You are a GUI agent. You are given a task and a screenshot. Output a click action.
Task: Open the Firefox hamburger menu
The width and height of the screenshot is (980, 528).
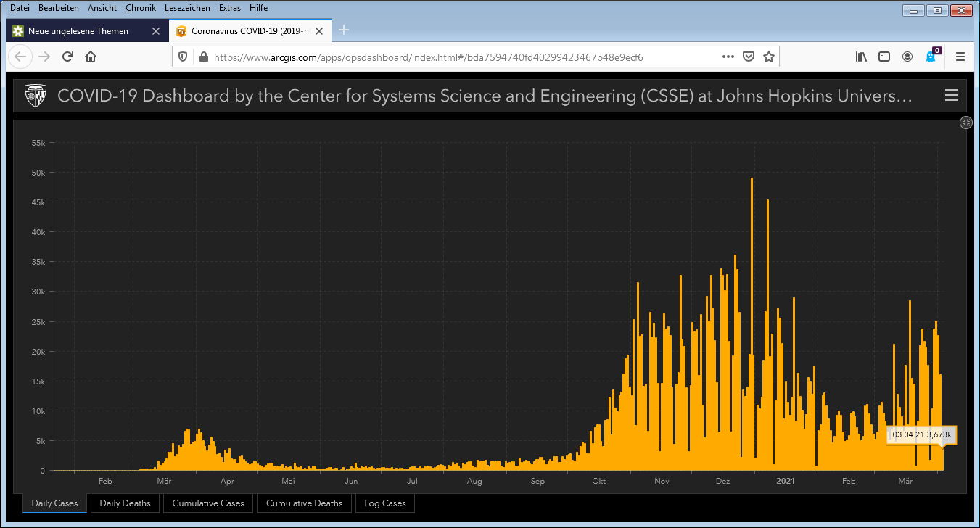pyautogui.click(x=960, y=57)
